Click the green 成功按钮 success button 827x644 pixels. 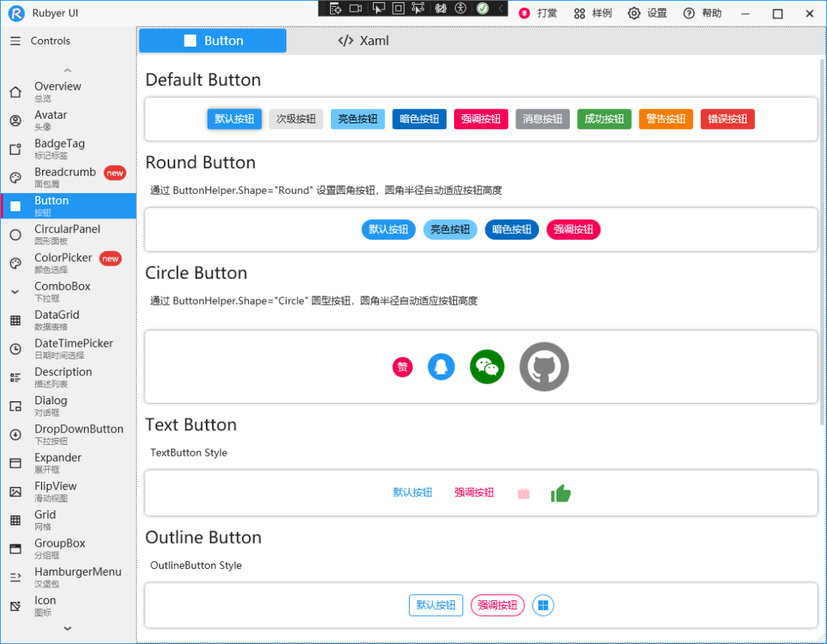point(604,119)
